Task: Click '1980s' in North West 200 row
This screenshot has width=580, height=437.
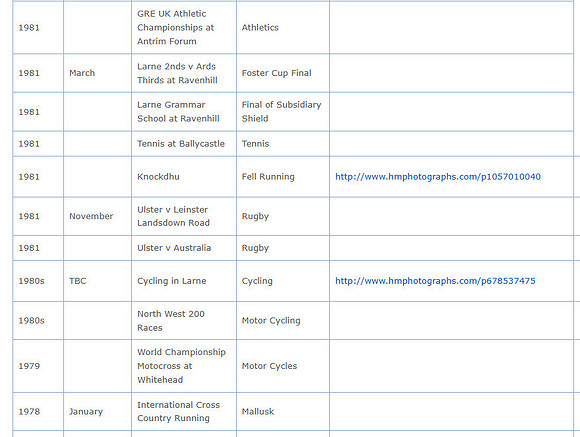Action: click(x=38, y=320)
